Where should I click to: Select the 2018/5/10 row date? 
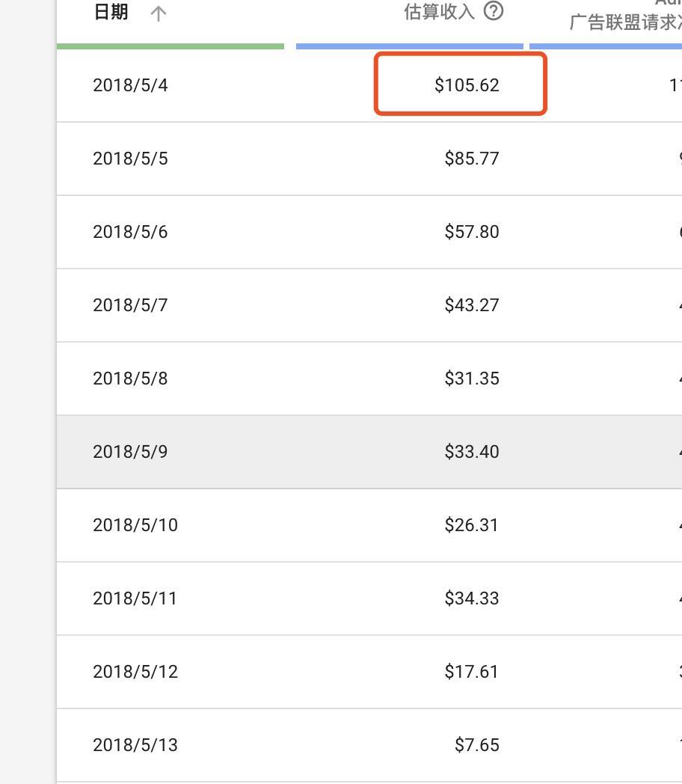(x=135, y=525)
